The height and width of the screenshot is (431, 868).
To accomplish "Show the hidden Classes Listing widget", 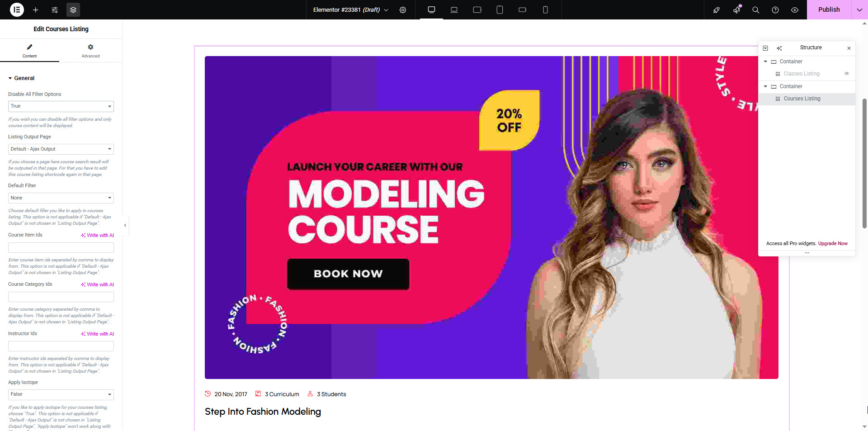I will pos(847,73).
